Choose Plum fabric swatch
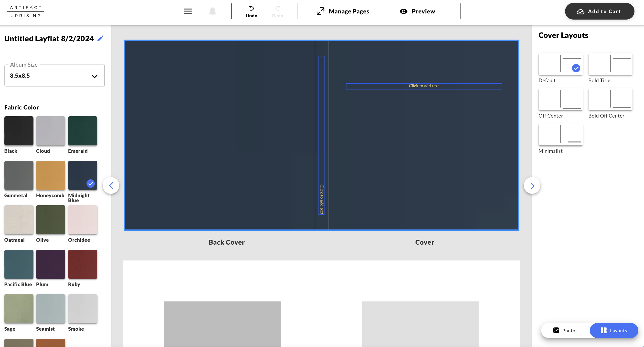644x347 pixels. pyautogui.click(x=51, y=264)
